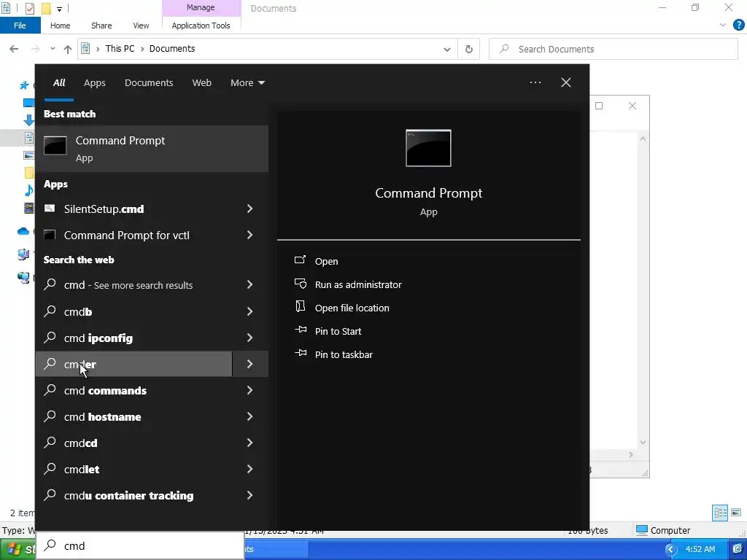Expand the ribbon with the chevron

tap(723, 26)
